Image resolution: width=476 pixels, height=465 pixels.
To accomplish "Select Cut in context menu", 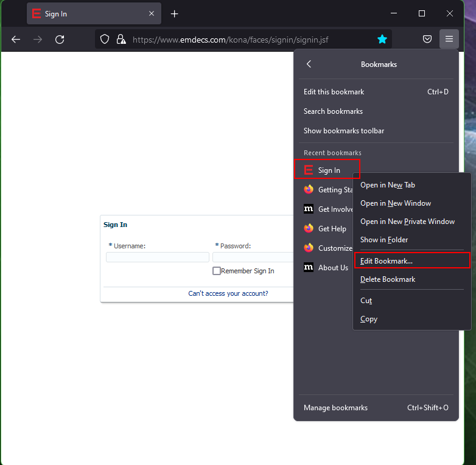I will pos(411,300).
